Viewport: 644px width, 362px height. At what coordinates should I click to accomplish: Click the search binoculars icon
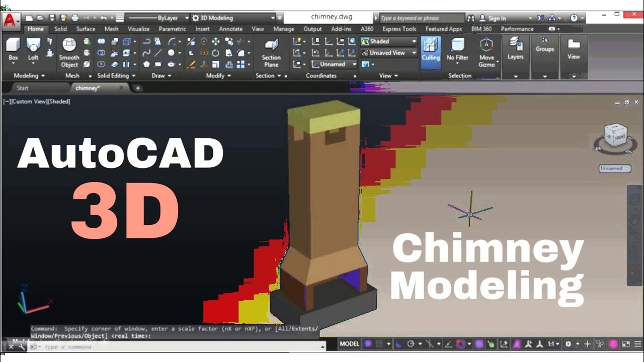tap(470, 18)
